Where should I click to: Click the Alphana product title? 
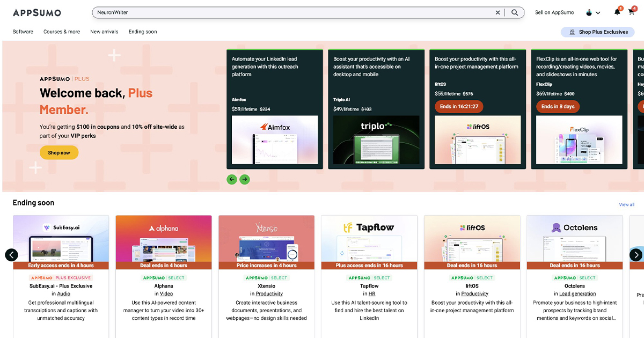pyautogui.click(x=164, y=286)
